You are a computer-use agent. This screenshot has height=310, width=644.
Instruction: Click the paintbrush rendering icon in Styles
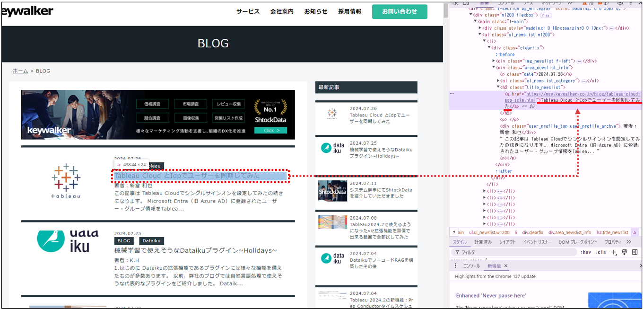coord(624,252)
